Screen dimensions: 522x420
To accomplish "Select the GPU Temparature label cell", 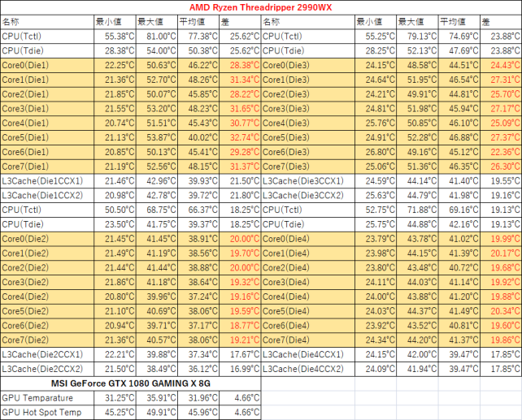I will (47, 398).
